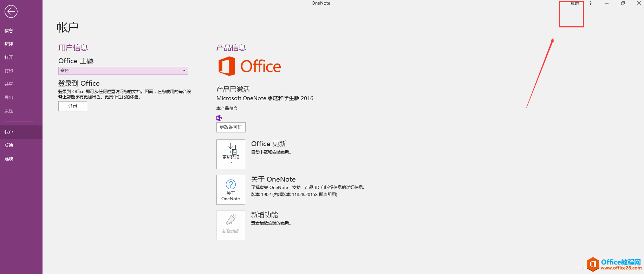Click the 用户信息 heading

(73, 47)
